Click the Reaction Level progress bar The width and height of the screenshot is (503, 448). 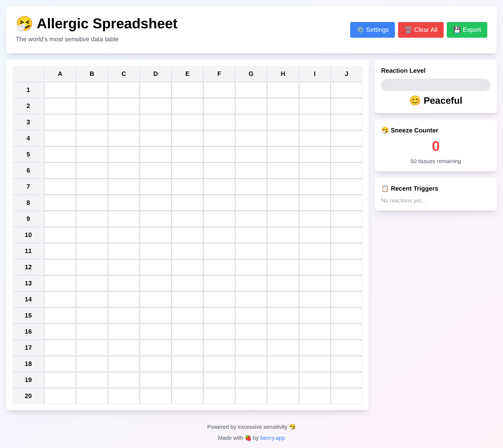[x=435, y=85]
